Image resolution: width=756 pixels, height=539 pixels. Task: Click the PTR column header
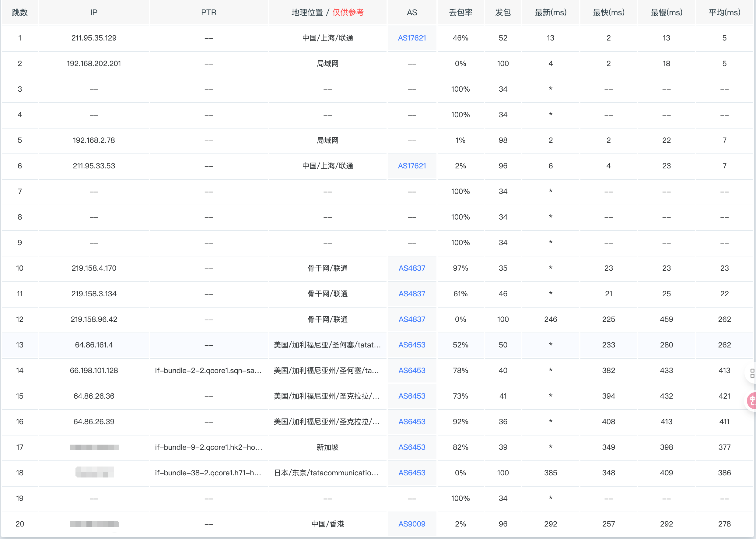(209, 12)
